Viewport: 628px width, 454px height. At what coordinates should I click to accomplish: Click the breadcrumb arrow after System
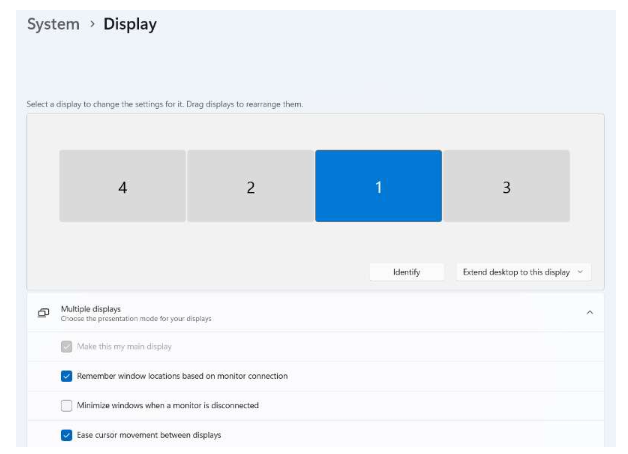(x=91, y=25)
